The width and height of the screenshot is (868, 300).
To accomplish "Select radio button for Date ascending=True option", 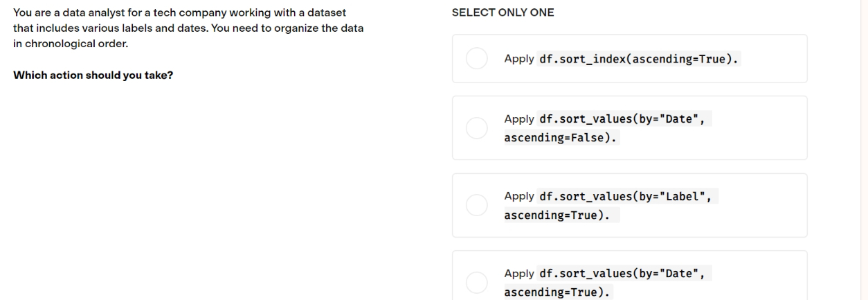I will click(x=478, y=283).
